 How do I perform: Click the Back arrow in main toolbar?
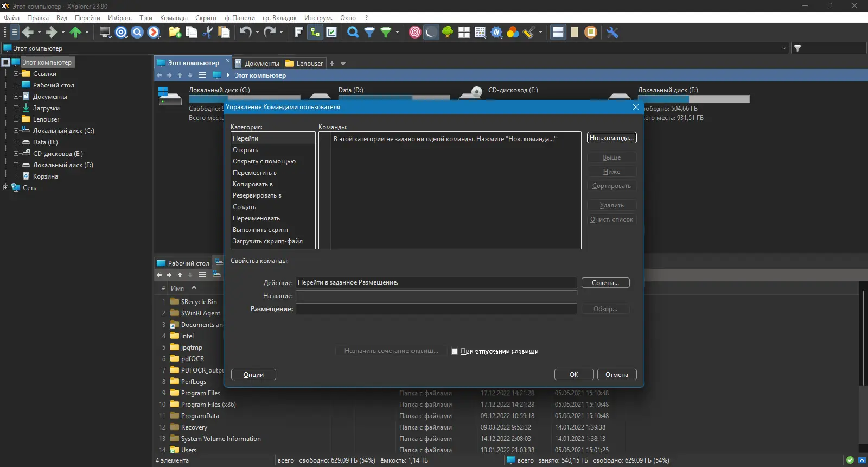pyautogui.click(x=28, y=33)
